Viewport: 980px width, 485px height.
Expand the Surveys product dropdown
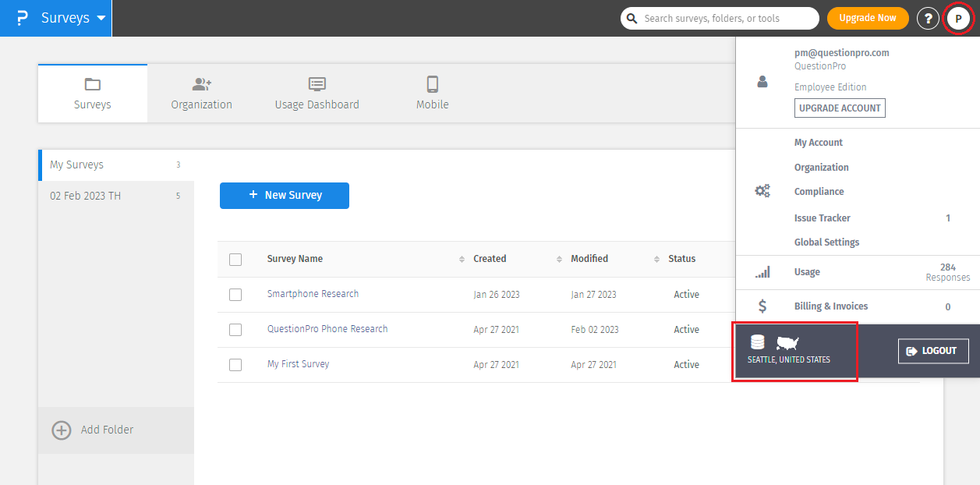pos(101,18)
